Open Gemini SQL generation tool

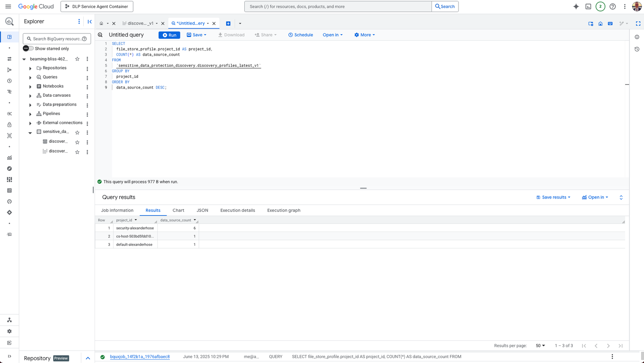(622, 23)
